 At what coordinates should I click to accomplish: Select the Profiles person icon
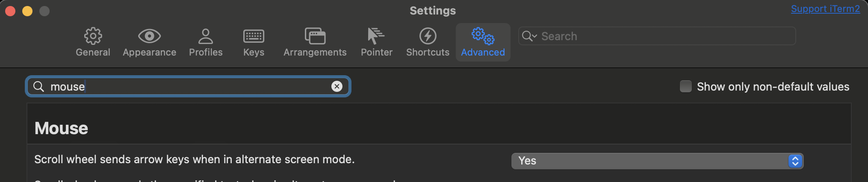pos(206,36)
